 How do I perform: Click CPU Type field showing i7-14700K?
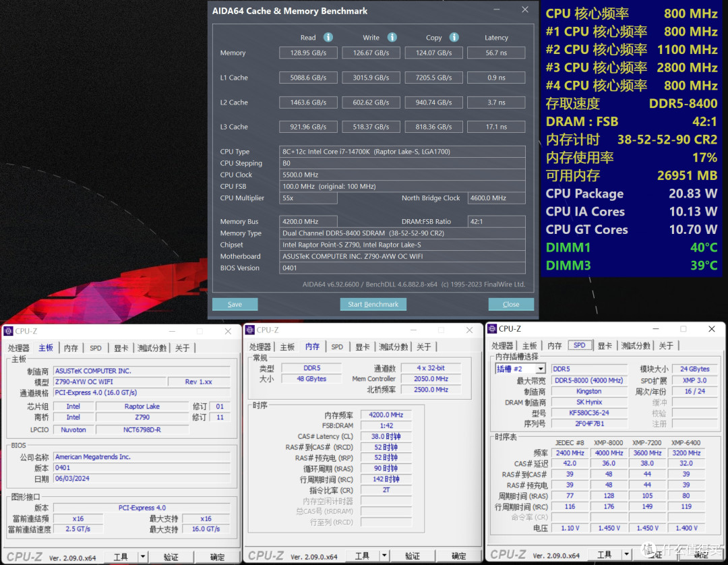(402, 152)
